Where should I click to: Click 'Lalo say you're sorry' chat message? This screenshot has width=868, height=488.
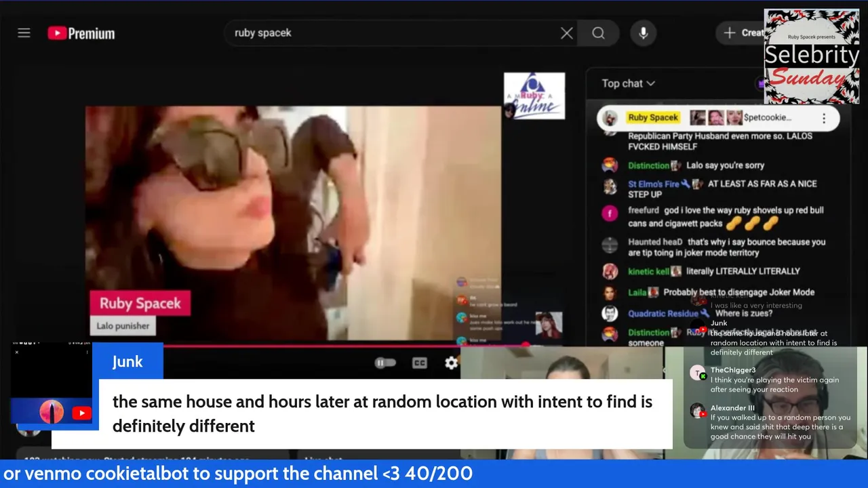(x=725, y=165)
